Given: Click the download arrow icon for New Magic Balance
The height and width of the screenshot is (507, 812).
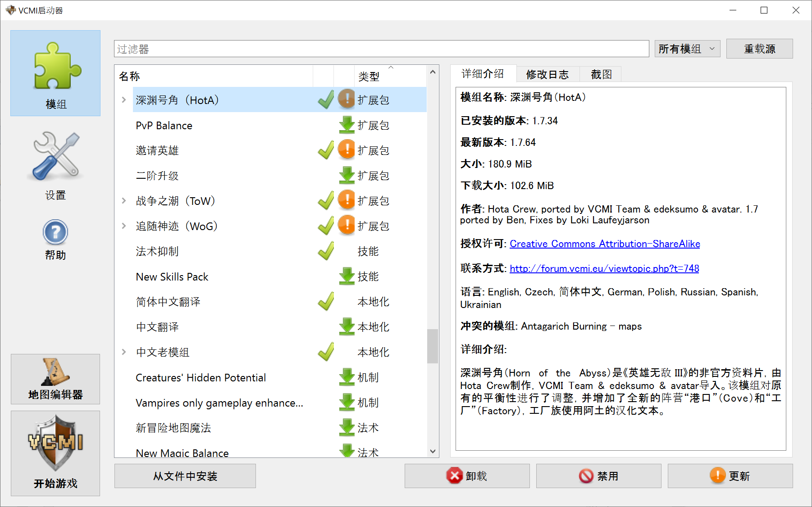Looking at the screenshot, I should [347, 450].
